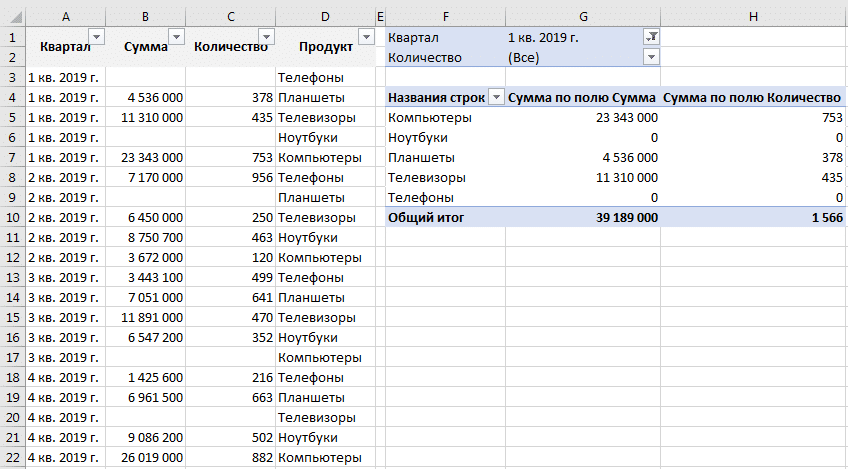
Task: Select the column G header
Action: 582,17
